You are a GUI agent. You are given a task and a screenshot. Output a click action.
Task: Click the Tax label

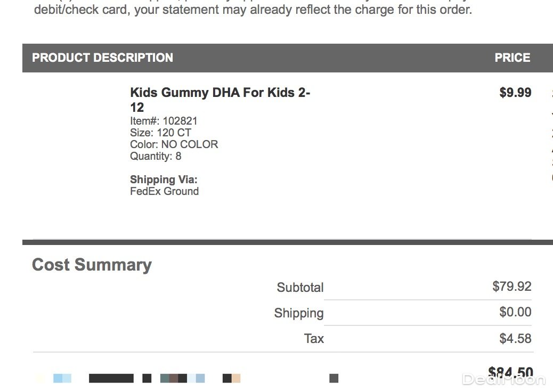point(314,339)
